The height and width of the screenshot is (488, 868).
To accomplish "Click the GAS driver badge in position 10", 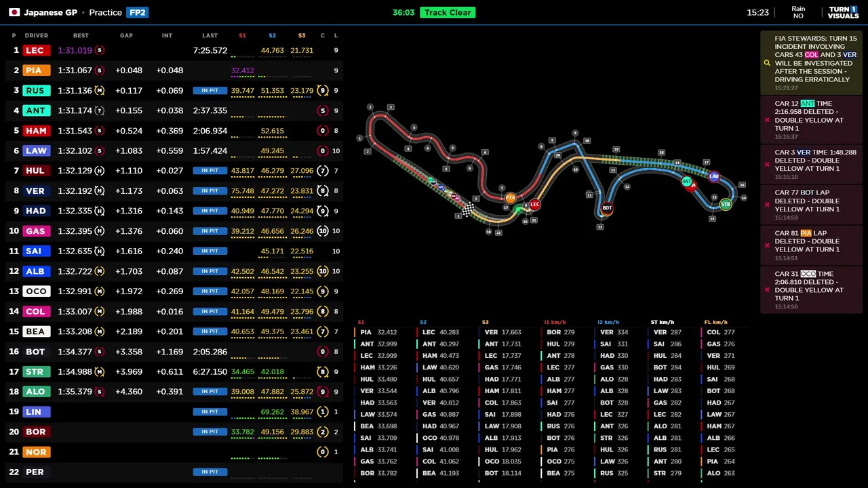I will click(35, 231).
